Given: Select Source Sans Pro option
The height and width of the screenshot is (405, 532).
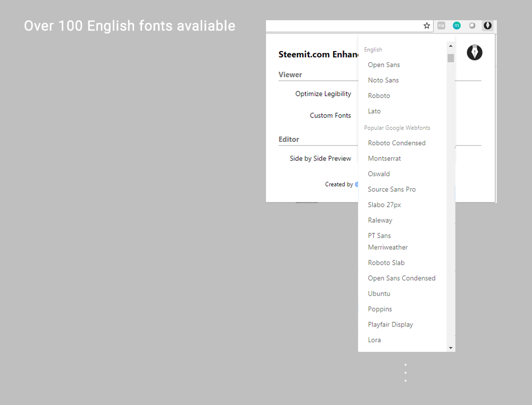Looking at the screenshot, I should pos(392,189).
